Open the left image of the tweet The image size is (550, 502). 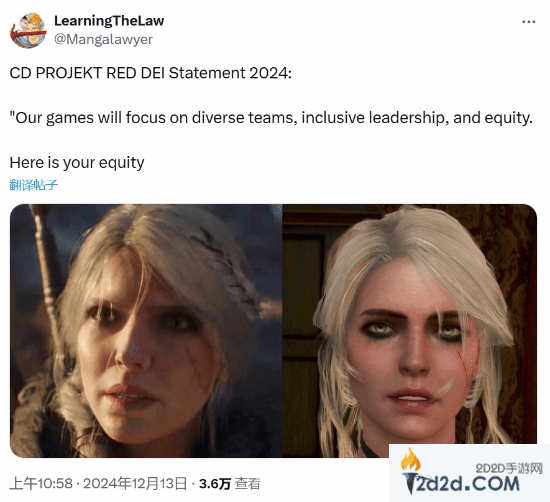point(146,330)
